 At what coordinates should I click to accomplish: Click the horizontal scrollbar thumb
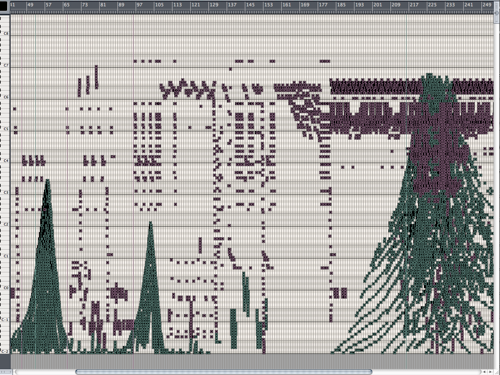pos(224,372)
